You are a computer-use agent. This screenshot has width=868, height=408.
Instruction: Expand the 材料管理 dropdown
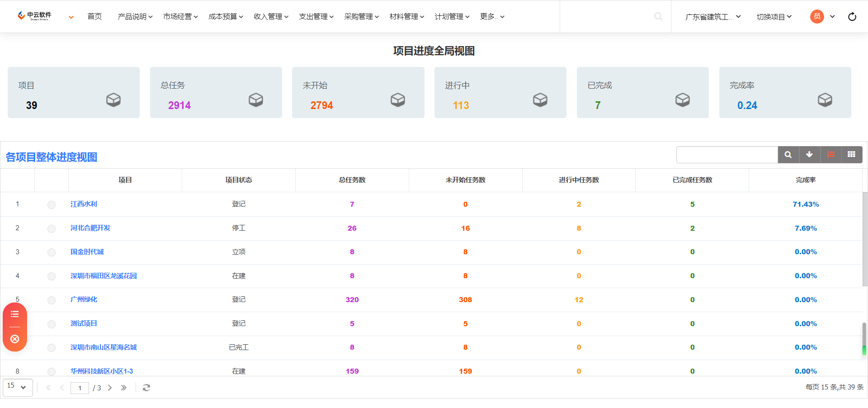(x=406, y=16)
